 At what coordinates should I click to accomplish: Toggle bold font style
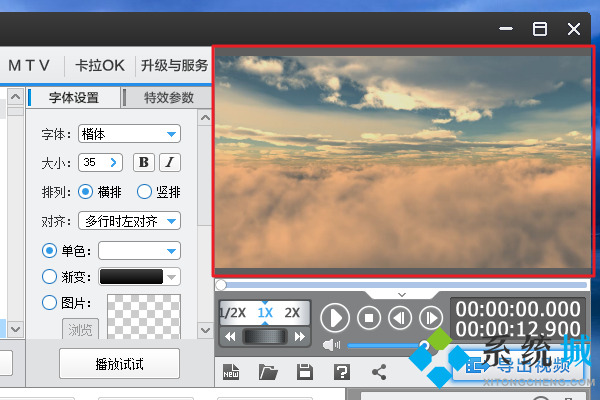pyautogui.click(x=144, y=162)
